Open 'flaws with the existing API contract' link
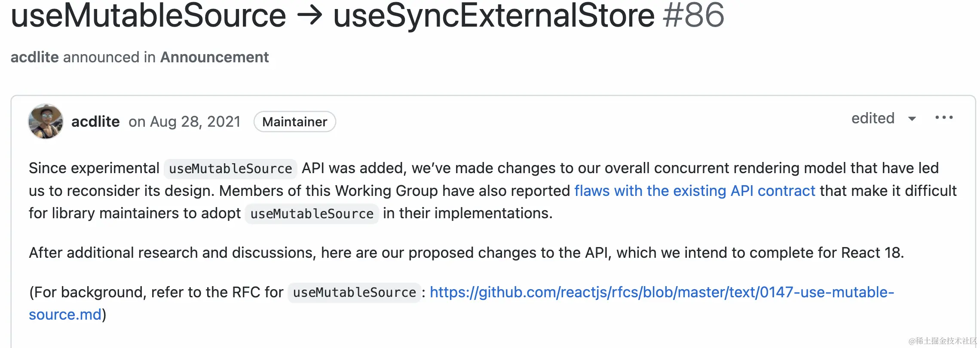Screen dimensions: 980x348 coord(695,191)
